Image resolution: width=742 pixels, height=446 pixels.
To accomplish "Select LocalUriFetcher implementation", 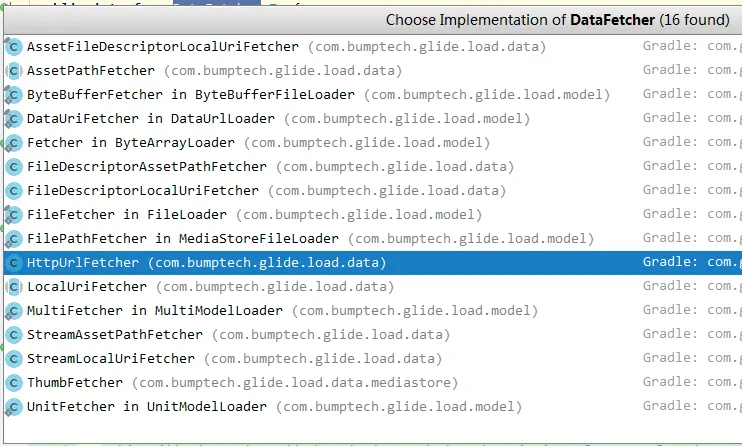I will point(373,286).
